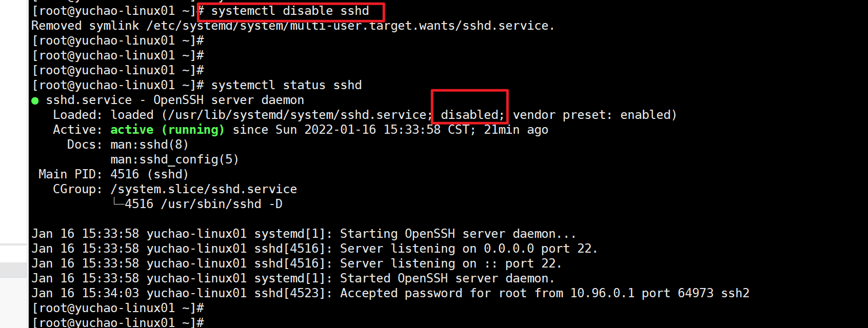868x328 pixels.
Task: Click the green status dot beside sshd.service
Action: coord(35,100)
